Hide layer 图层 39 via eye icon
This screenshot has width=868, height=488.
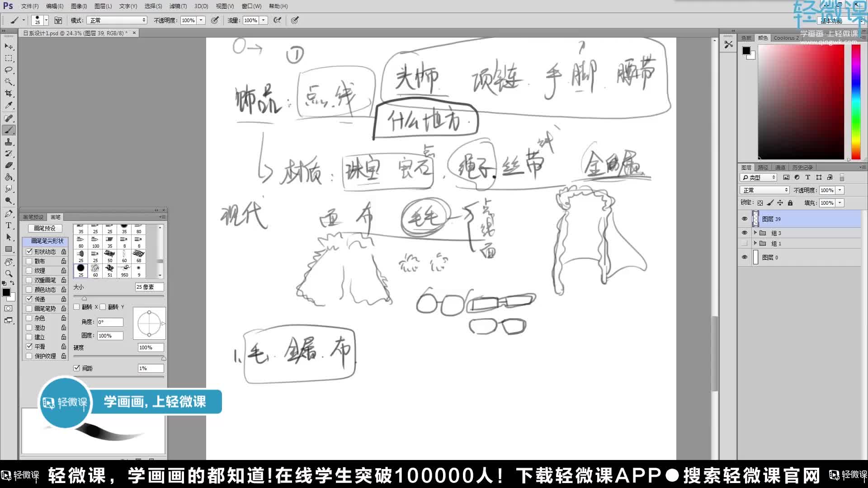point(745,219)
